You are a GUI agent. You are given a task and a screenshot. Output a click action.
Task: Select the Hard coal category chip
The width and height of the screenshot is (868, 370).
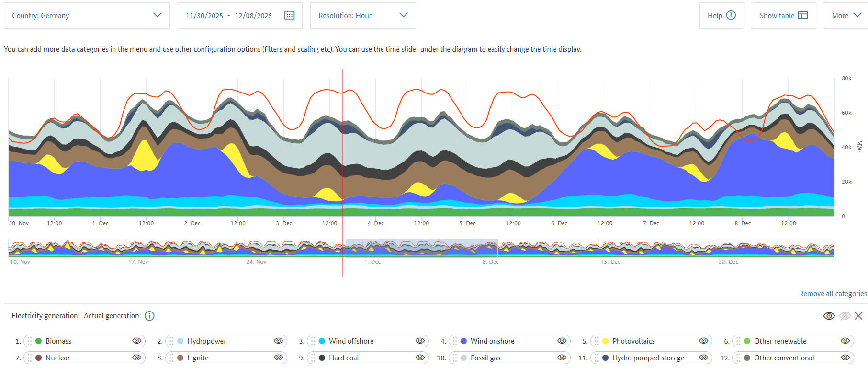tap(344, 358)
